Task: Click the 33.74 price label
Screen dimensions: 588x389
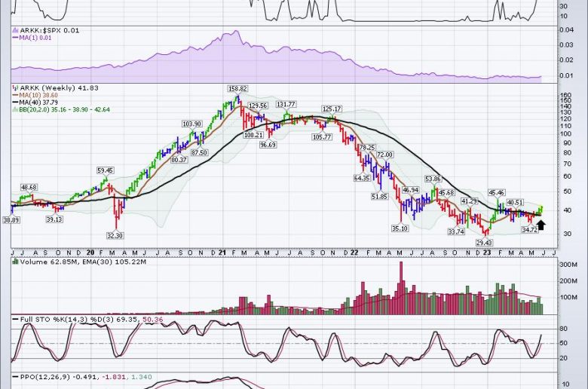Action: tap(456, 232)
